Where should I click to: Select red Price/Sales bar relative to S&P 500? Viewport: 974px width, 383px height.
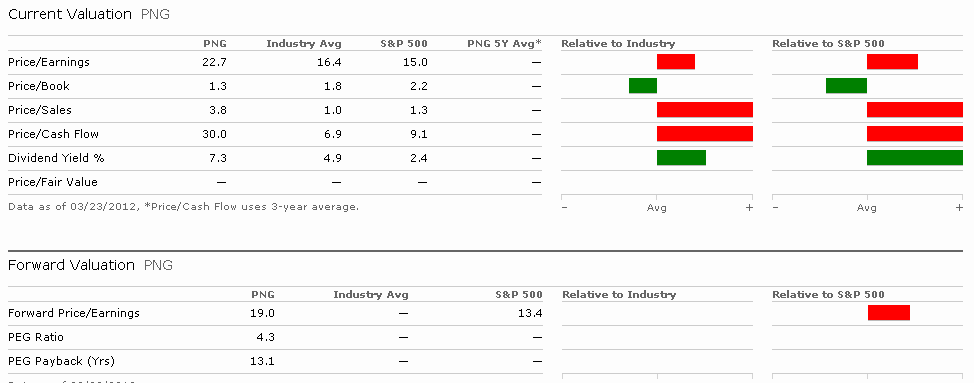[x=915, y=110]
